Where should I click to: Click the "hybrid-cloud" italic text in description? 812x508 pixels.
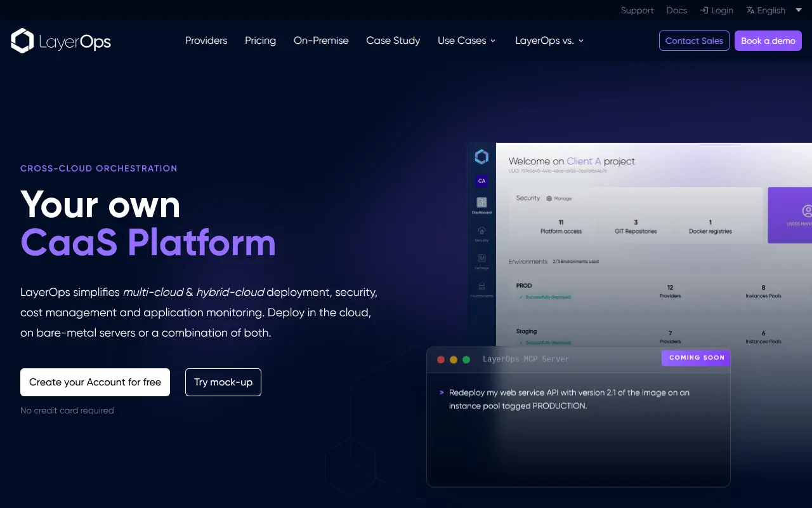click(230, 292)
